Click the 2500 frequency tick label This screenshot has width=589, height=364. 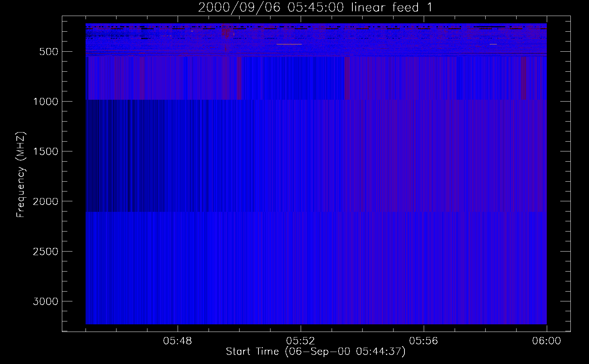coord(46,252)
